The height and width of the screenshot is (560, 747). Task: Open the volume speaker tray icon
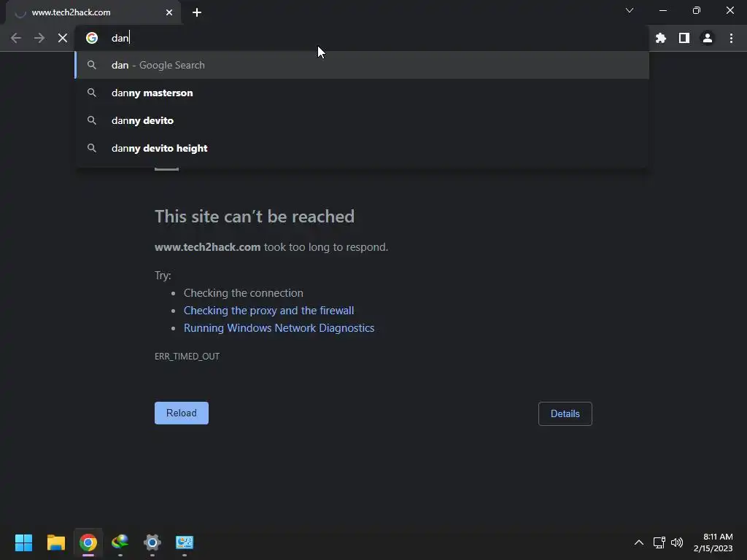coord(676,542)
